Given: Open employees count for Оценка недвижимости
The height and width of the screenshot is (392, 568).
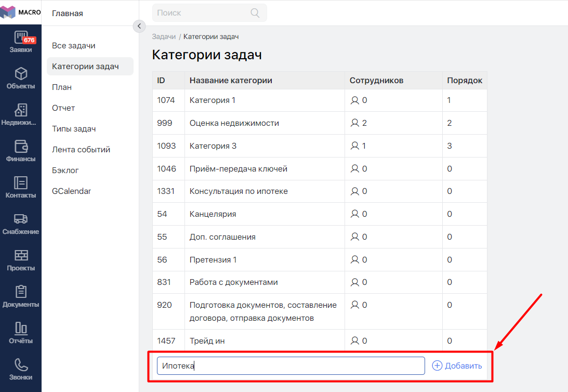Looking at the screenshot, I should 359,123.
